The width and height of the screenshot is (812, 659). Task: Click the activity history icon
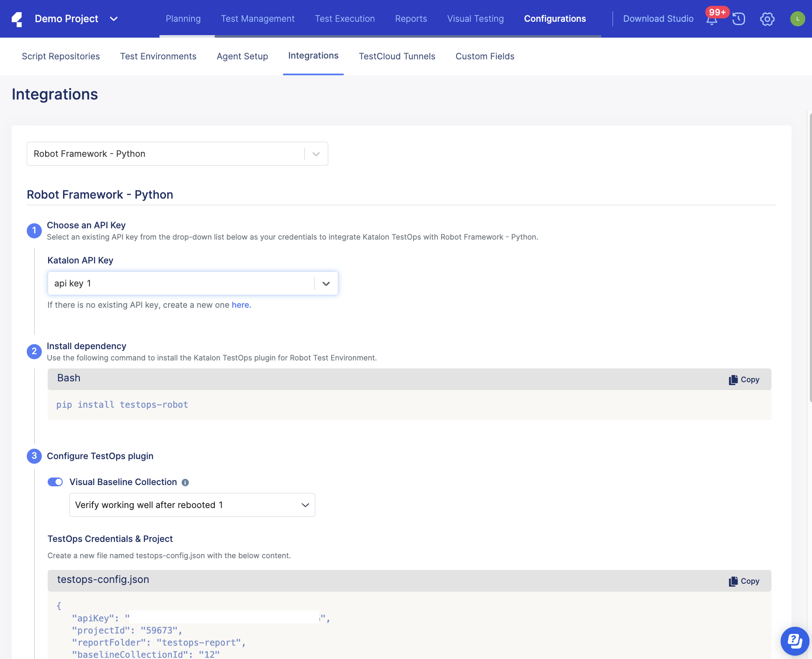(739, 18)
